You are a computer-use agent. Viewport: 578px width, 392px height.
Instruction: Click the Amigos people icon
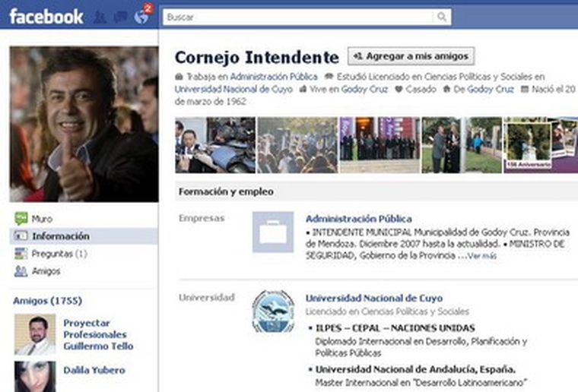(x=21, y=271)
